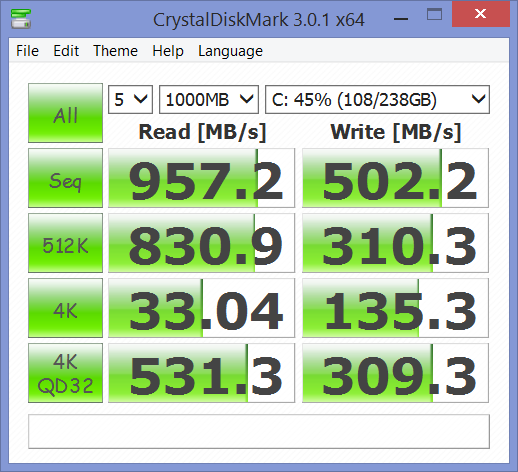Run all benchmarks with the All button
518x472 pixels.
(x=65, y=113)
